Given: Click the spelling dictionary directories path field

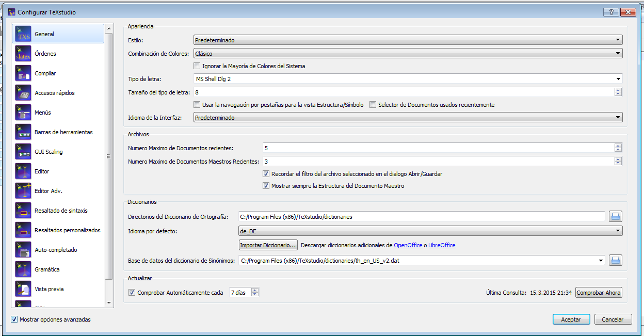Looking at the screenshot, I should pyautogui.click(x=422, y=217).
